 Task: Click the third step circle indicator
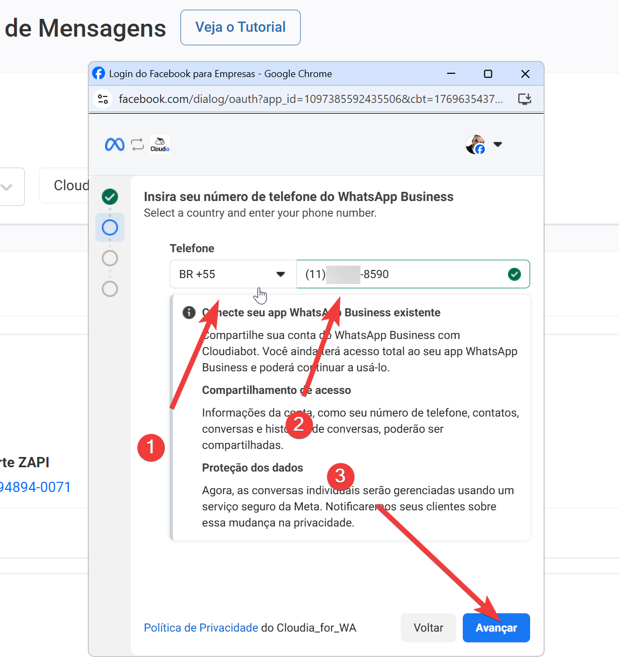click(x=110, y=258)
